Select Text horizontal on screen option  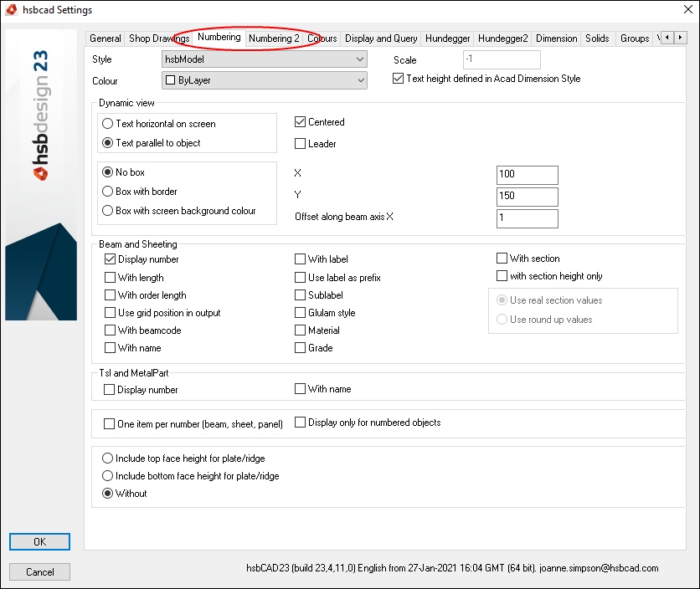(158, 124)
